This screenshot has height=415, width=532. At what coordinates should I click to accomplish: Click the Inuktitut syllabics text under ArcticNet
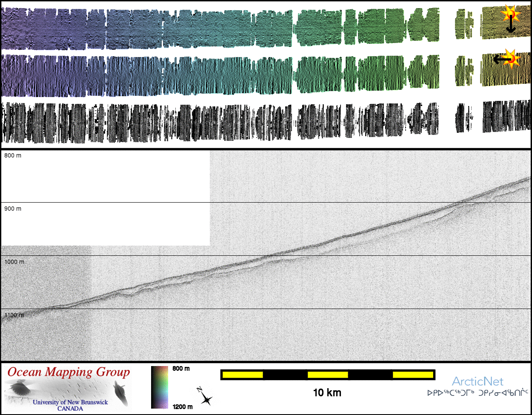pyautogui.click(x=478, y=392)
